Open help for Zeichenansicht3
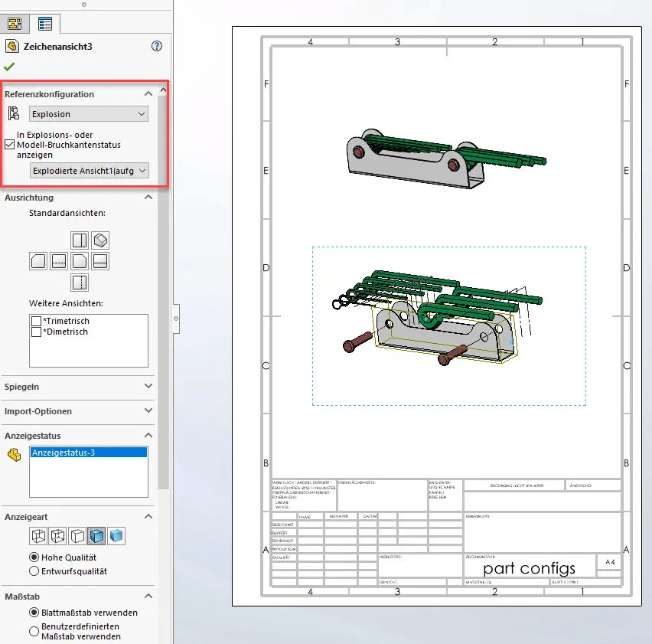 point(157,46)
